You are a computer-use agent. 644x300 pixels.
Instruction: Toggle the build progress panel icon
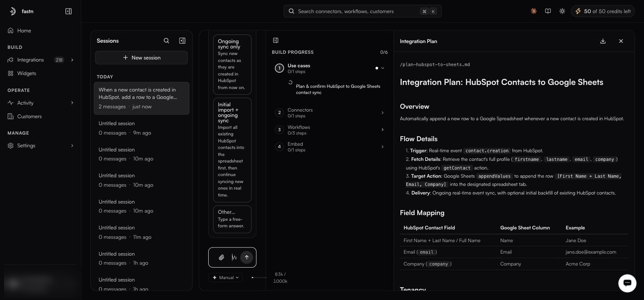tap(276, 40)
